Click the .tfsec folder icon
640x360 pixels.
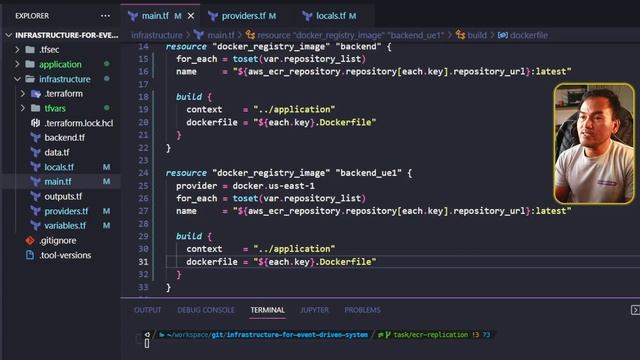tap(30, 49)
